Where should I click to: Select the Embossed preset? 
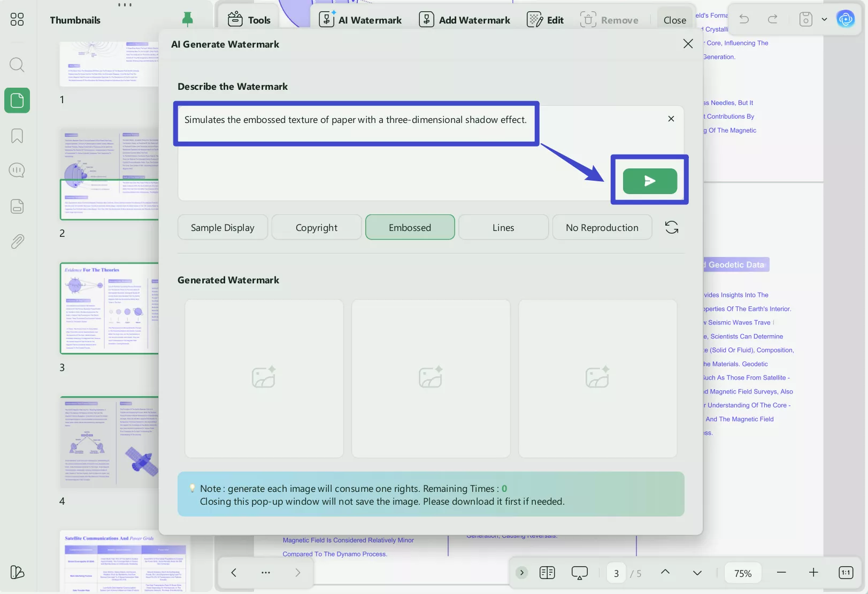coord(410,227)
